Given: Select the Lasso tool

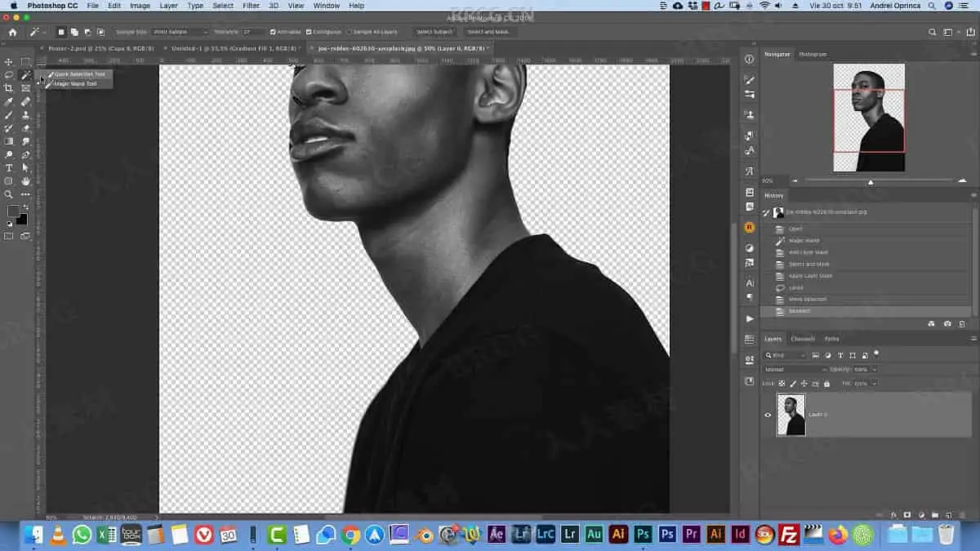Looking at the screenshot, I should coord(9,75).
